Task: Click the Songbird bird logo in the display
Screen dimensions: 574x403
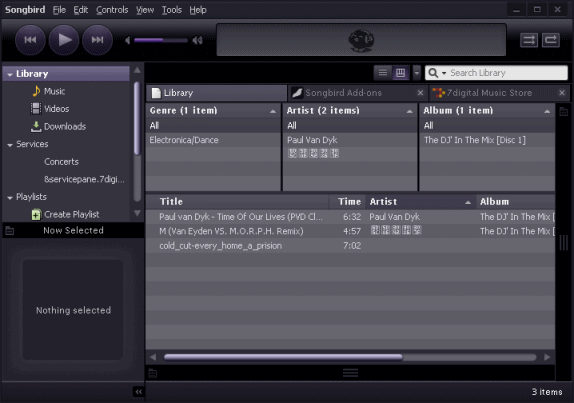Action: click(361, 40)
